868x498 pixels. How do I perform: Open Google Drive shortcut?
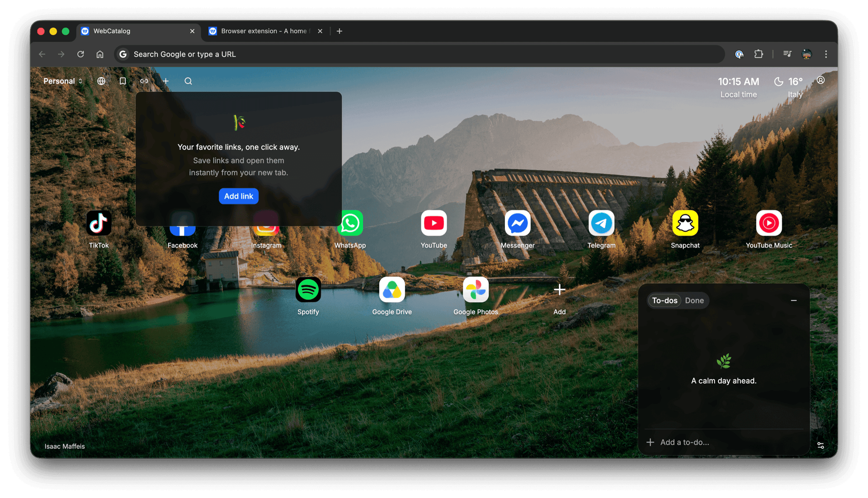tap(392, 290)
